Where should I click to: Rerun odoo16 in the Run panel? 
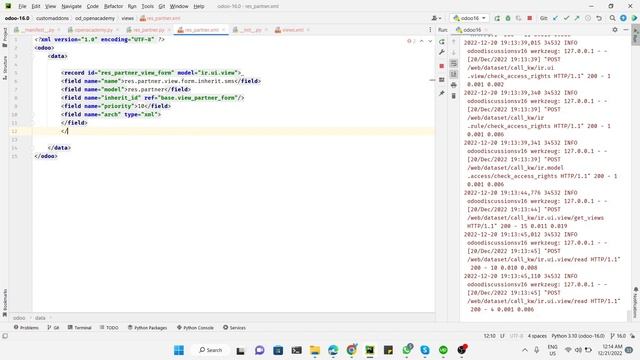[442, 42]
